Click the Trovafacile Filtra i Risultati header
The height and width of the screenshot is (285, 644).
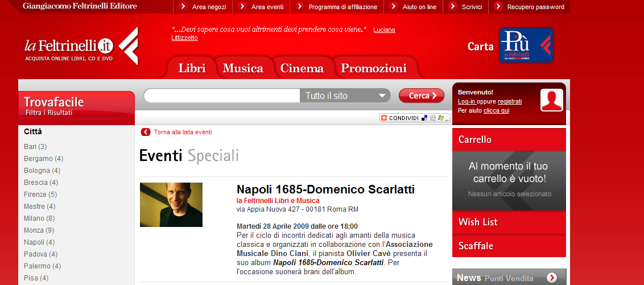pyautogui.click(x=76, y=108)
